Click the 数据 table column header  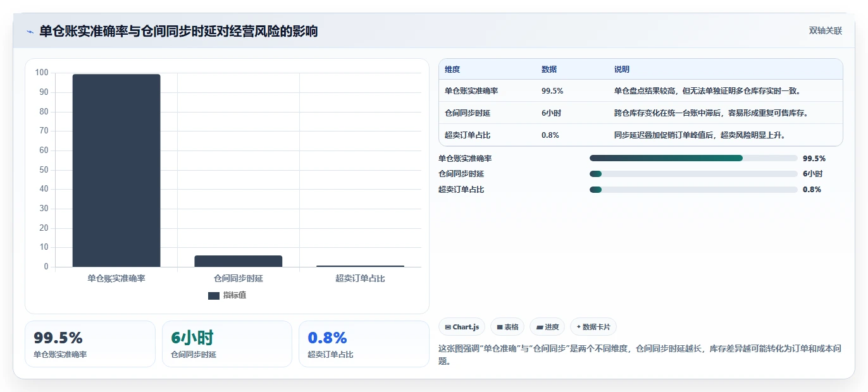[x=549, y=70]
